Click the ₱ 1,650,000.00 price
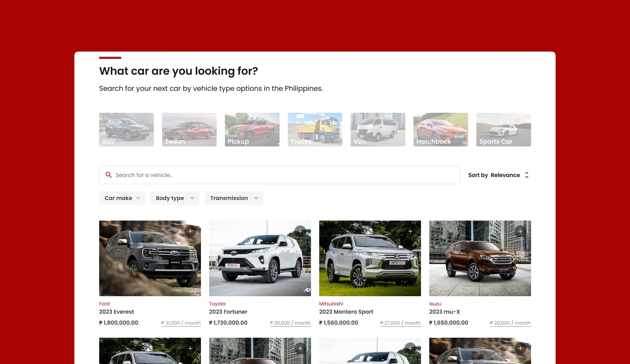 (x=449, y=322)
